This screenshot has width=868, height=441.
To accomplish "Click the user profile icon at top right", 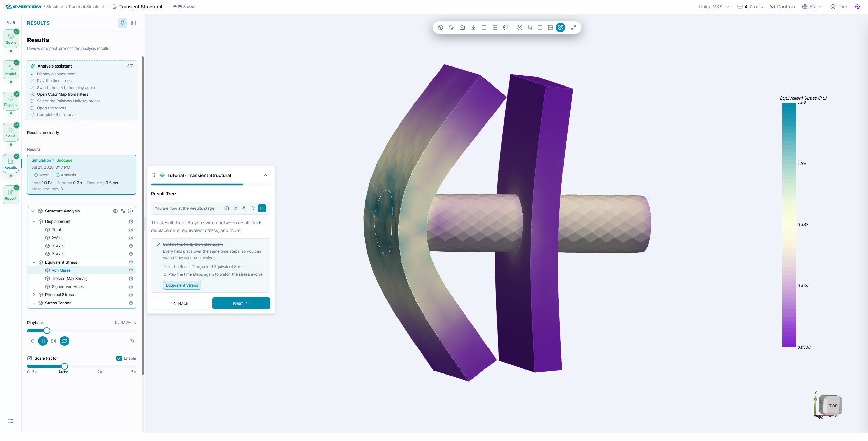I will (857, 7).
